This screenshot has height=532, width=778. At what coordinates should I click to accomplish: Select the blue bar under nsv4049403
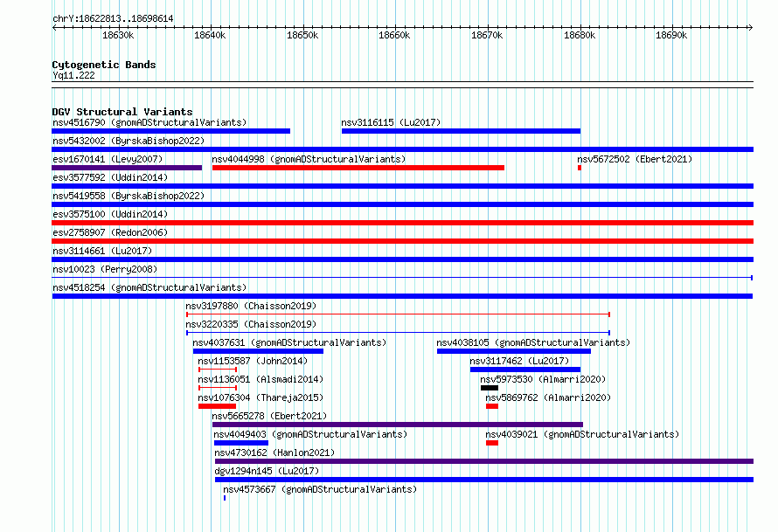point(241,443)
